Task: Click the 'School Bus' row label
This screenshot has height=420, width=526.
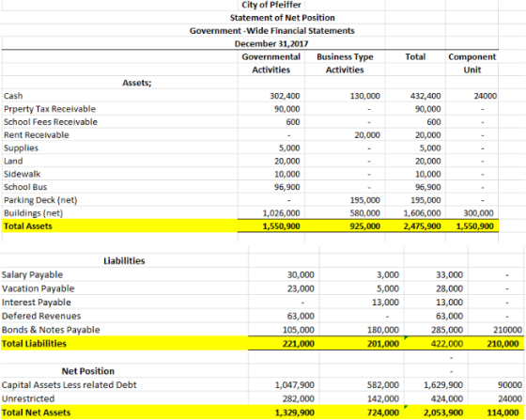Action: 25,187
